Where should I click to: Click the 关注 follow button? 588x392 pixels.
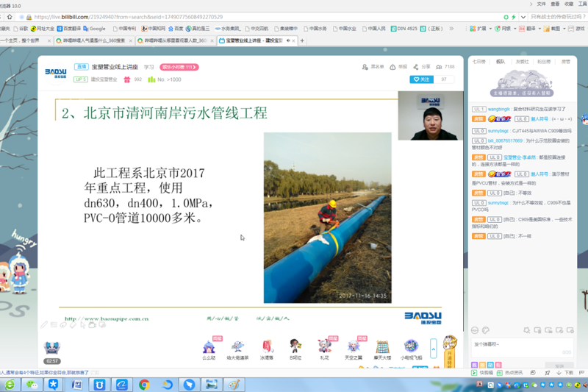421,79
